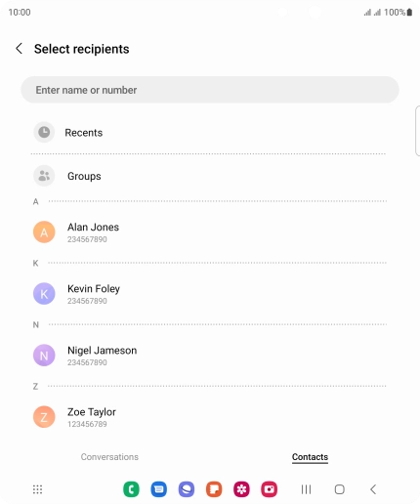Tap the home navigation button

coord(340,489)
